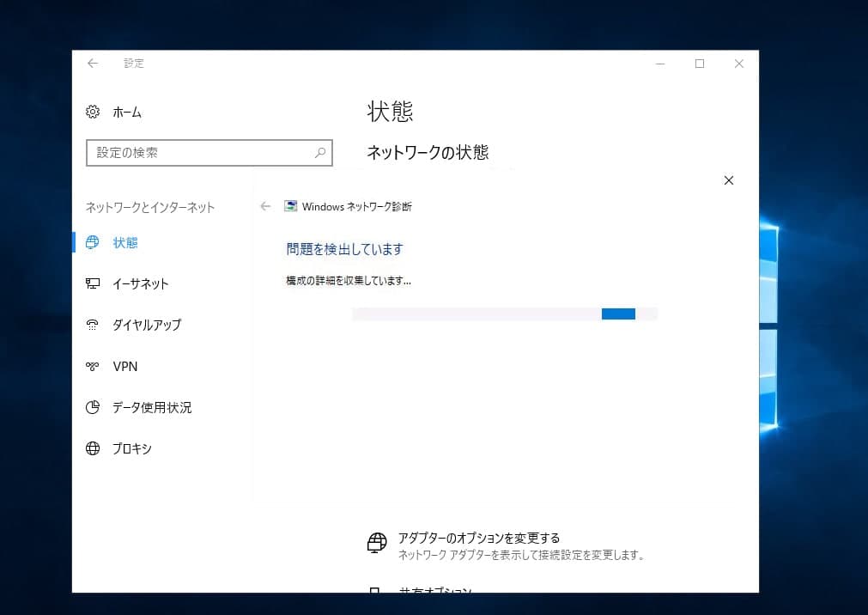Close the network diagnostics dialog

click(728, 180)
